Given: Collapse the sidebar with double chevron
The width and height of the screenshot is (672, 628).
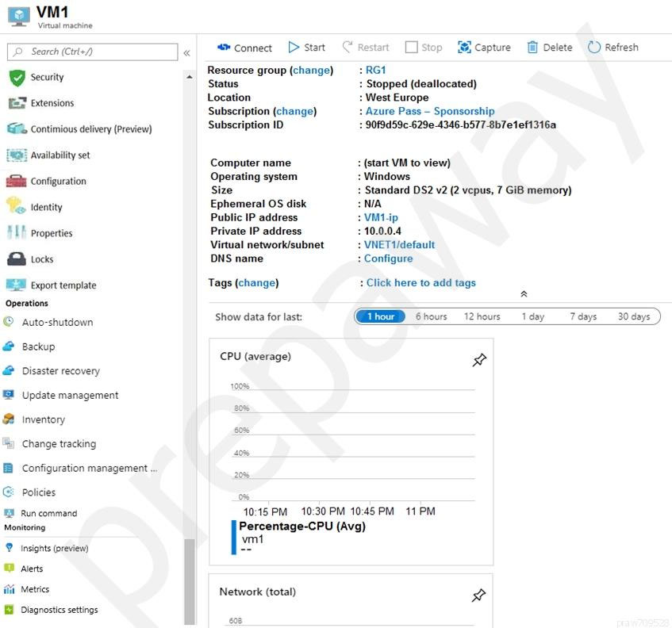Looking at the screenshot, I should [187, 53].
